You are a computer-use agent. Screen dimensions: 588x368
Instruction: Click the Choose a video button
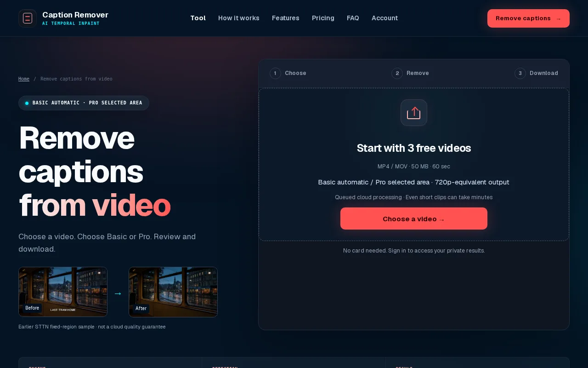click(414, 218)
